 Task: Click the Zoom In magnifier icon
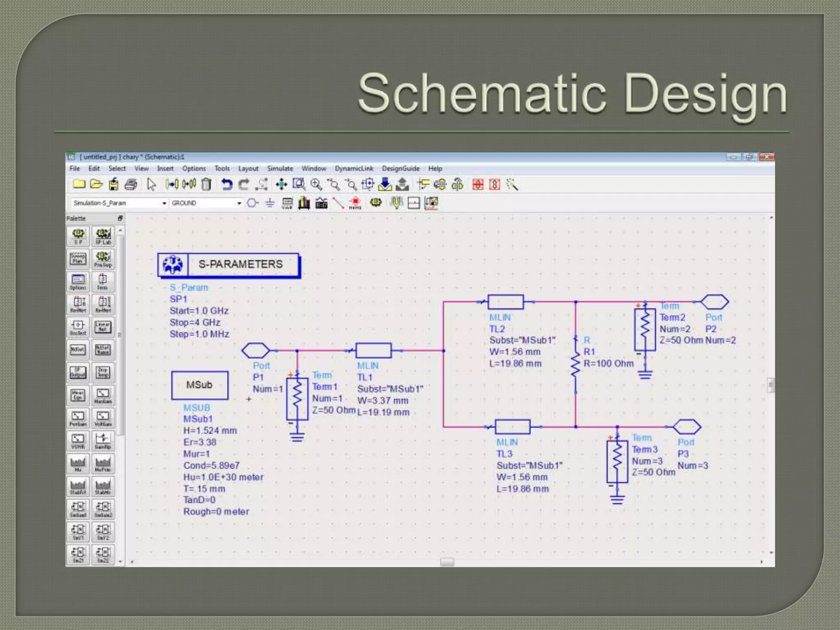pos(316,185)
